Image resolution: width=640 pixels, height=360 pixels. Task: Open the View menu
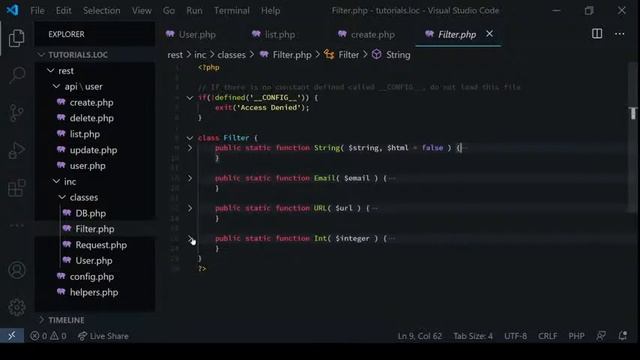(141, 10)
